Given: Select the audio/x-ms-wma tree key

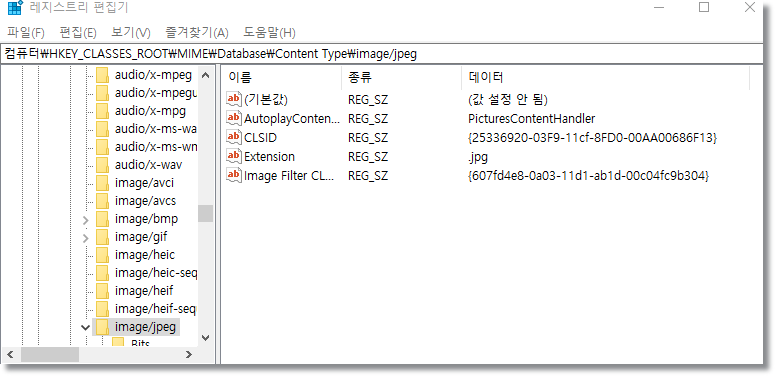Looking at the screenshot, I should click(x=156, y=147).
